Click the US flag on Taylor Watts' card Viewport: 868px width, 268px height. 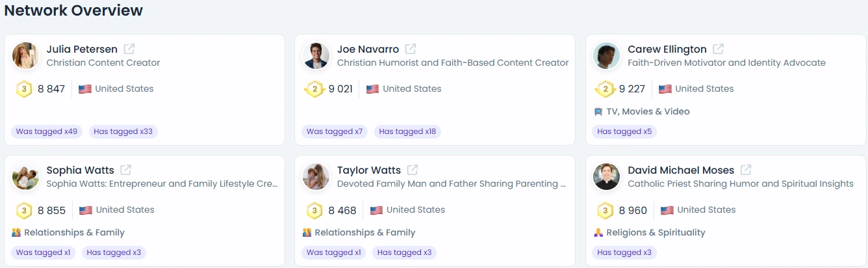pyautogui.click(x=376, y=210)
